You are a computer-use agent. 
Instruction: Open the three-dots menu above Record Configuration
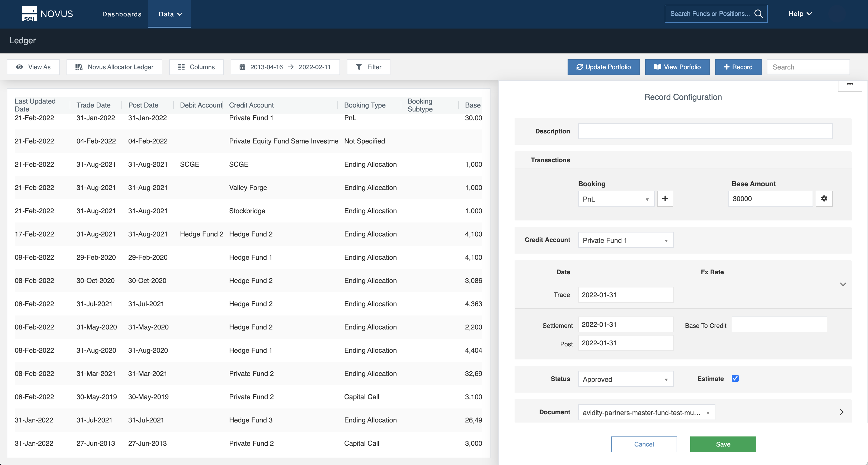coord(850,84)
